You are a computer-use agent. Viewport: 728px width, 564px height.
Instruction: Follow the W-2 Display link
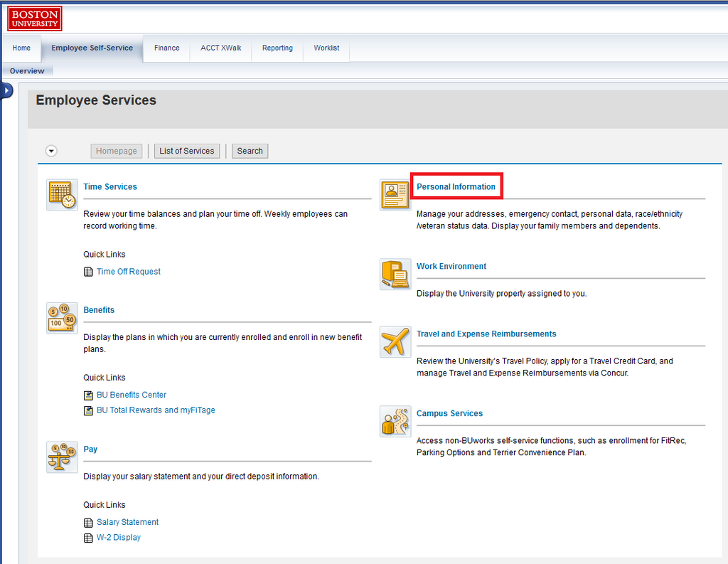pyautogui.click(x=118, y=537)
